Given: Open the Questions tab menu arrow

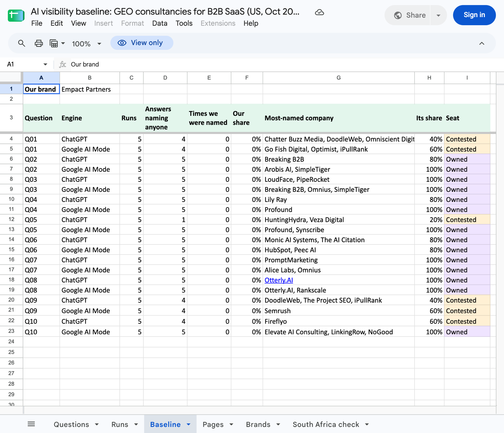Looking at the screenshot, I should (x=97, y=424).
